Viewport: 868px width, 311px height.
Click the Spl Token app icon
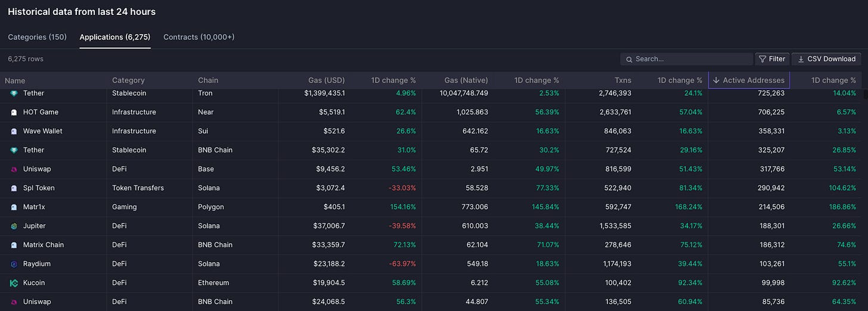click(14, 188)
